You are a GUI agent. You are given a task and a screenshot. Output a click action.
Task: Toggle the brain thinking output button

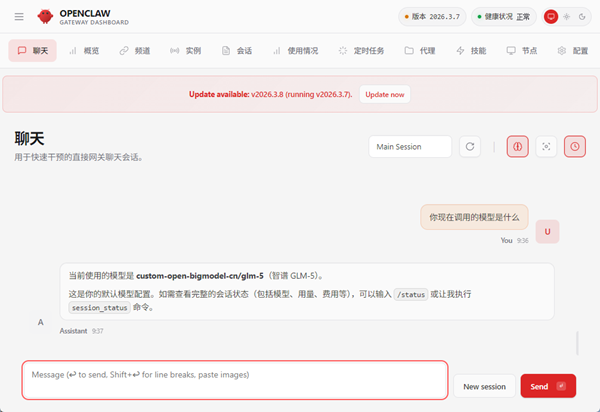pos(517,147)
